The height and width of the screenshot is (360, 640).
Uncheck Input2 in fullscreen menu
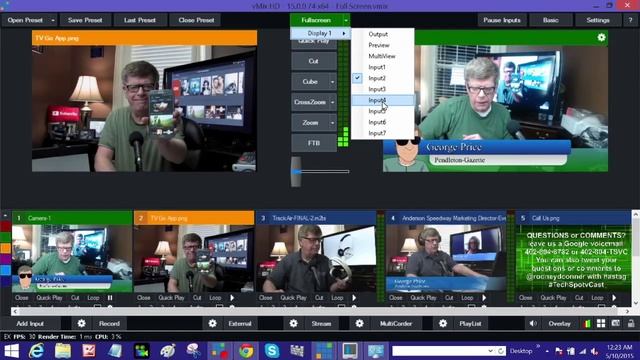pos(382,78)
